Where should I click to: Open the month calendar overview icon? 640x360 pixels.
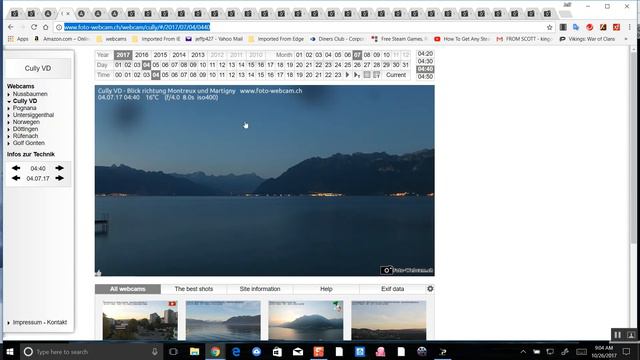[x=376, y=75]
